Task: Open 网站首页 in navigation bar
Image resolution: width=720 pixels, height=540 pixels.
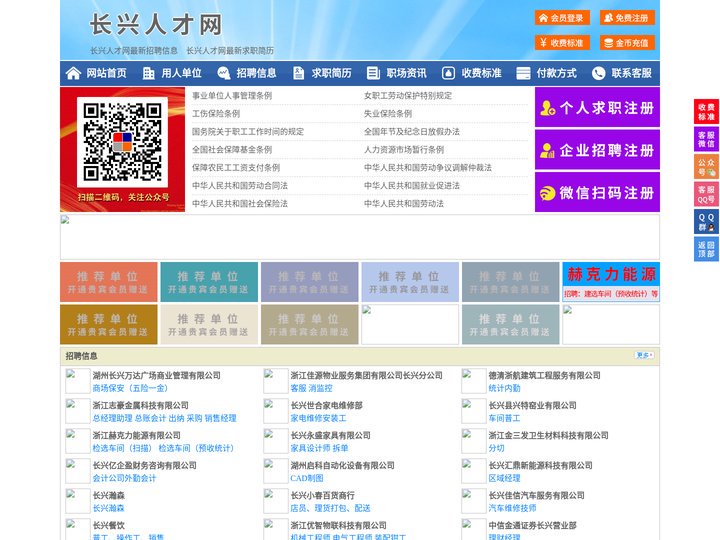Action: (107, 73)
